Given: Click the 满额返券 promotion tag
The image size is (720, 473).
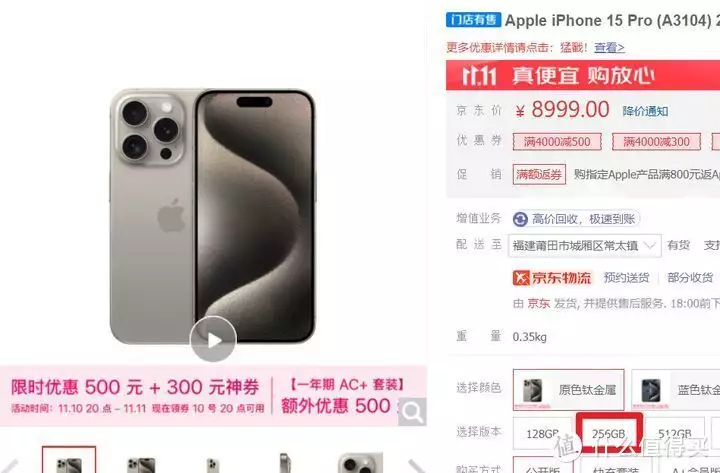Looking at the screenshot, I should tap(539, 174).
